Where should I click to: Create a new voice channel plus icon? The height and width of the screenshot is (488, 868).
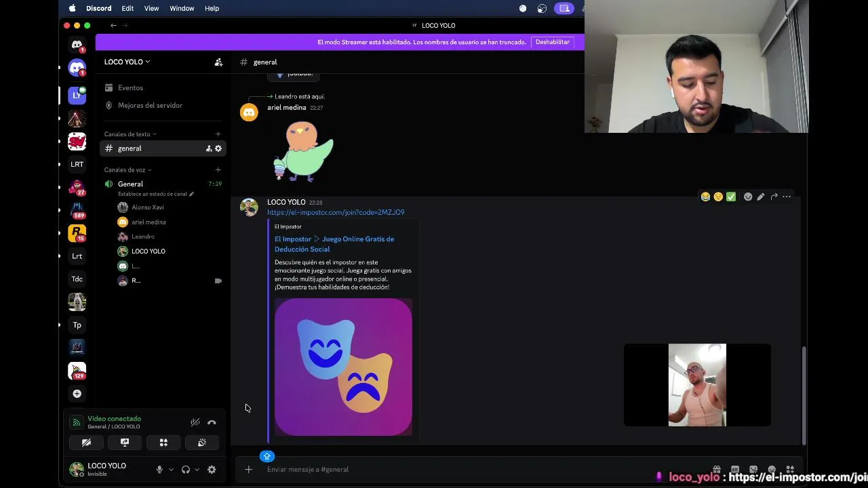pyautogui.click(x=218, y=169)
